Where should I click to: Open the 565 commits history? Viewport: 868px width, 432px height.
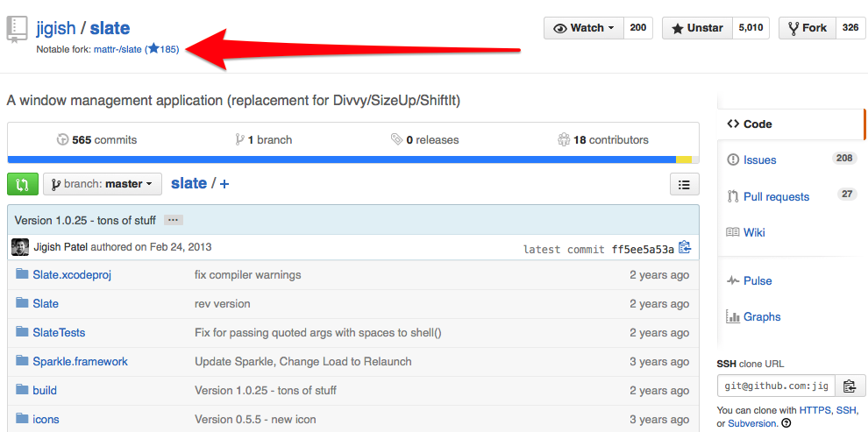pos(96,140)
